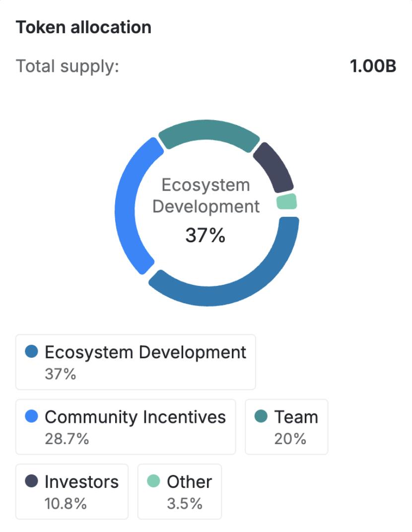Choose the Investors legend label

[81, 481]
